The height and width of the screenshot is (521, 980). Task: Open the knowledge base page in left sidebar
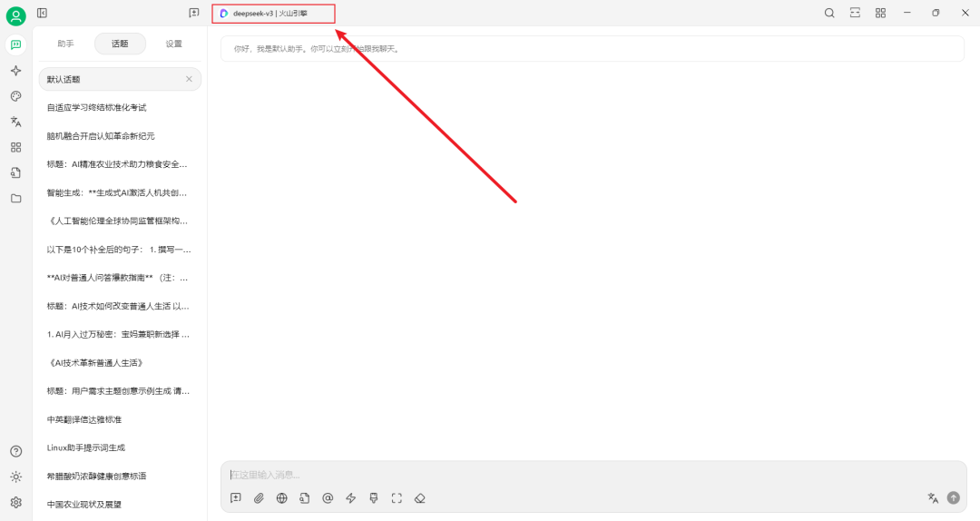coord(16,172)
